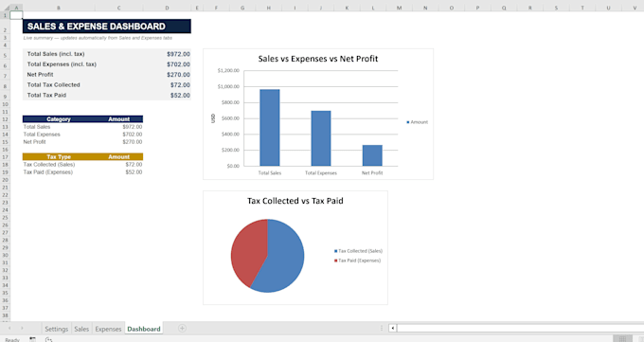Click the $72.00 value in row 8
Image resolution: width=644 pixels, height=342 pixels.
(180, 84)
